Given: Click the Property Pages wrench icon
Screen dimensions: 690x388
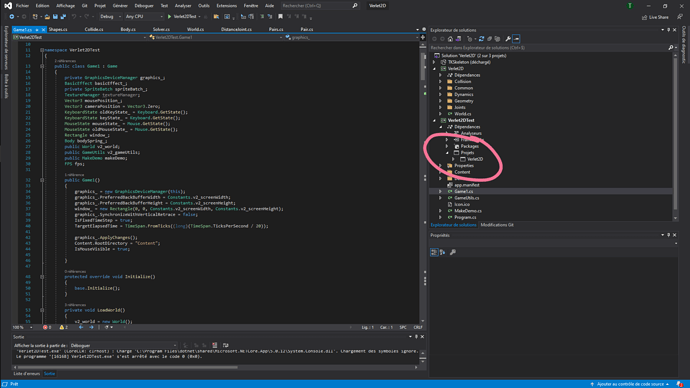Looking at the screenshot, I should pyautogui.click(x=453, y=252).
